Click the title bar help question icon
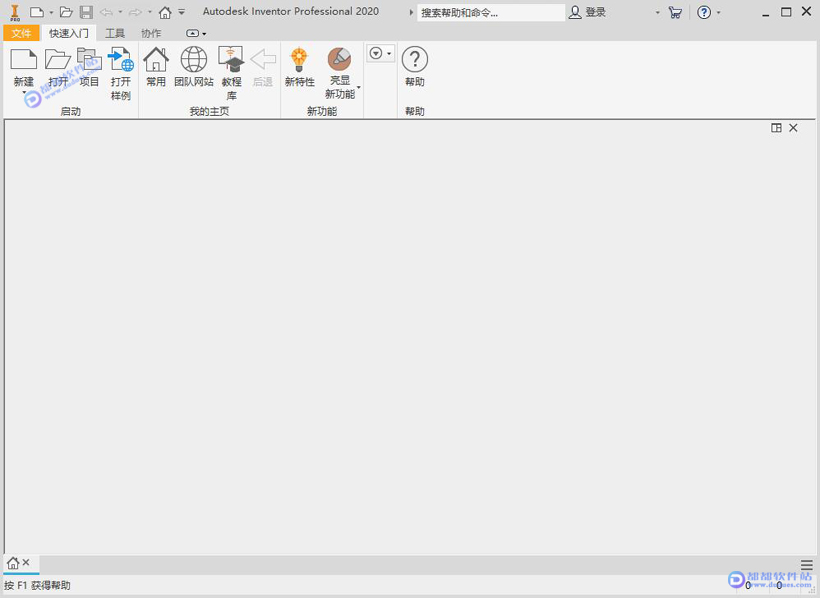Screen dimensions: 820x598 pos(704,12)
